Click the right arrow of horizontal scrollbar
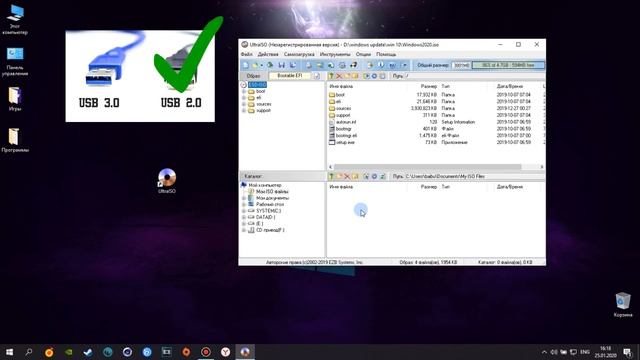 tap(542, 167)
